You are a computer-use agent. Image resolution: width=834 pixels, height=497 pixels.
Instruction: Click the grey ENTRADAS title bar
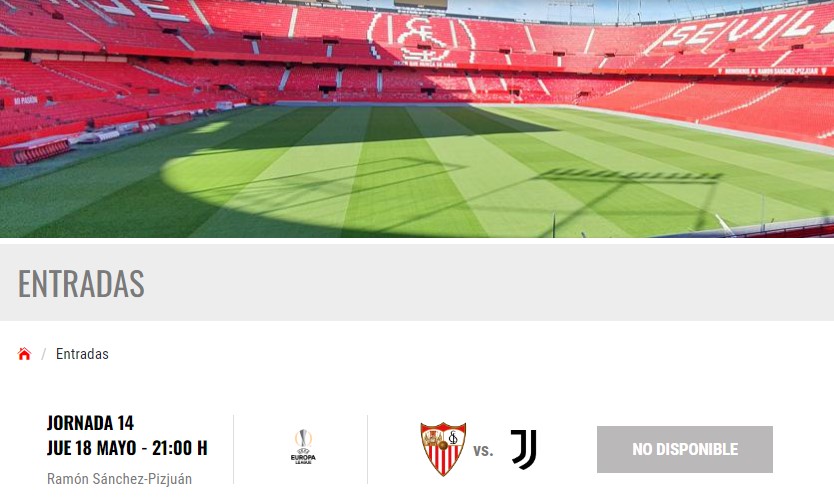click(417, 283)
